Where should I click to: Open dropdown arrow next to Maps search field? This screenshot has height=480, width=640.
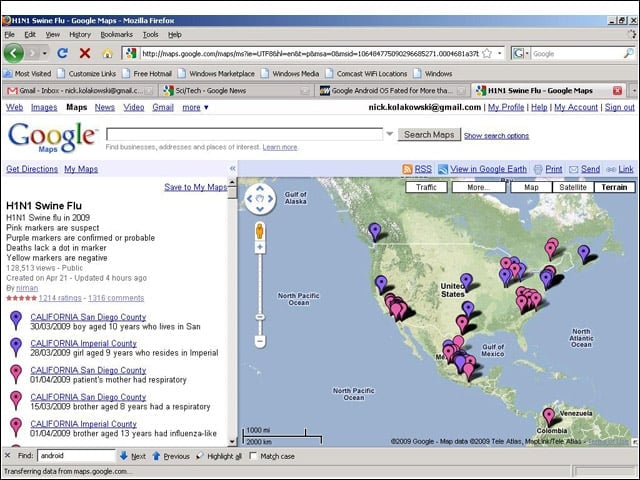tap(389, 134)
